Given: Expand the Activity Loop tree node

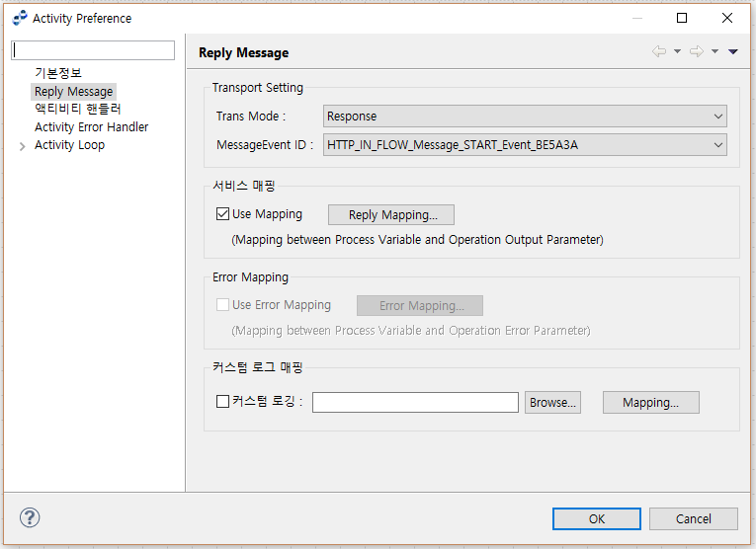Looking at the screenshot, I should [x=23, y=146].
